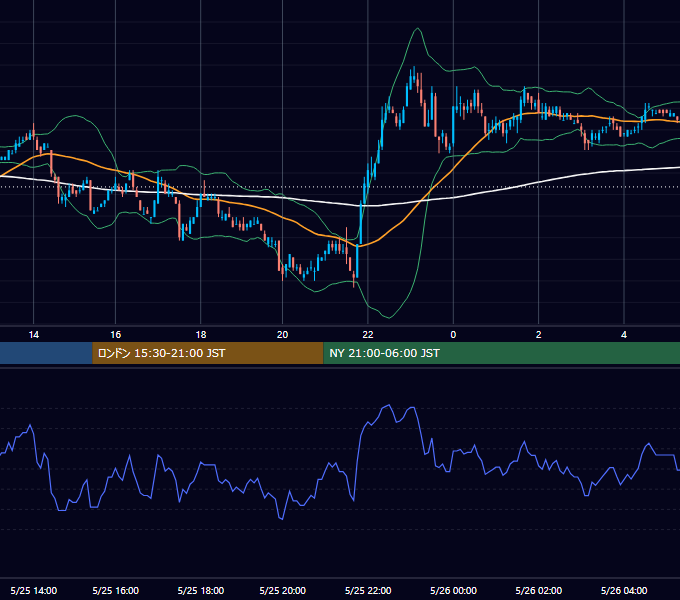
Task: Click the 5/25 16:00 date label
Action: coord(115,590)
